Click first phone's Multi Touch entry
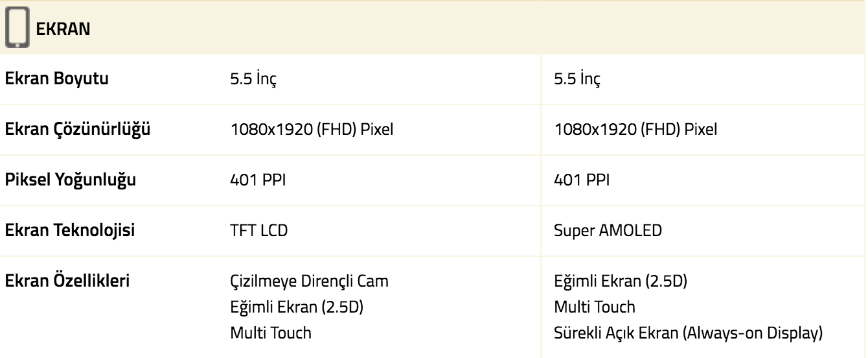Image resolution: width=868 pixels, height=358 pixels. 271,333
